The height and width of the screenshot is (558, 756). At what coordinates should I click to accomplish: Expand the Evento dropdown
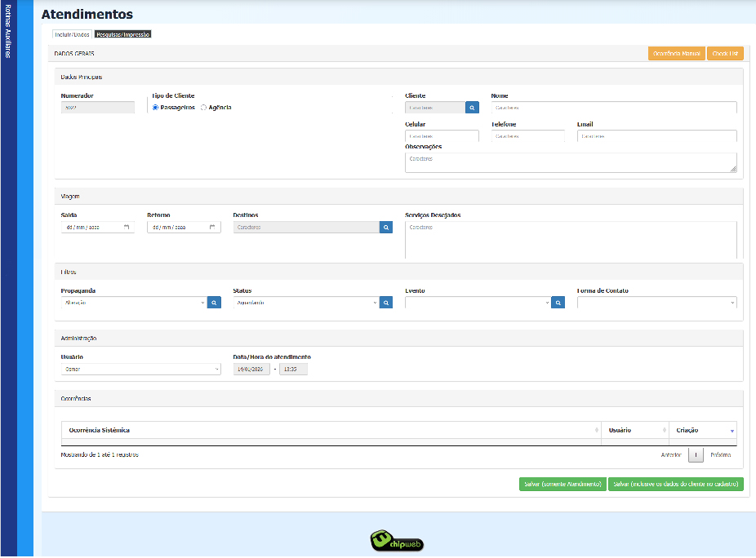(478, 303)
